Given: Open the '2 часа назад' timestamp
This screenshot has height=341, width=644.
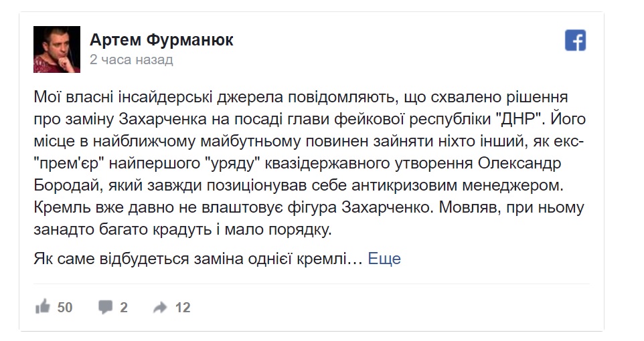Looking at the screenshot, I should click(x=131, y=60).
